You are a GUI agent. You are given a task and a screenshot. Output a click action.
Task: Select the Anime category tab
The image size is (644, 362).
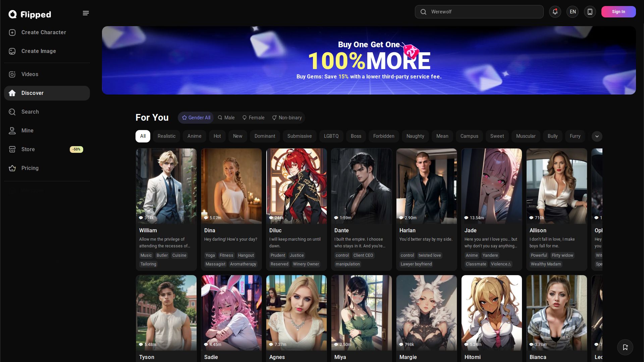click(194, 136)
